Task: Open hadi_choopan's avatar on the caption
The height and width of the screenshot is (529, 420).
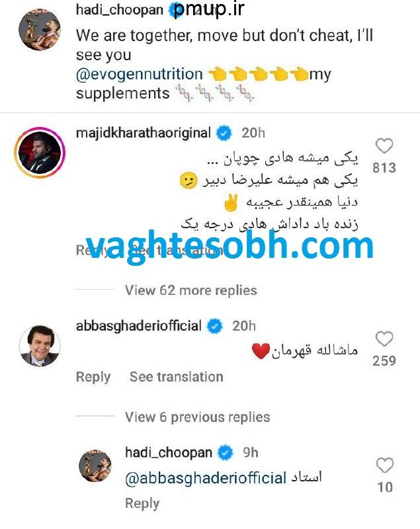Action: pyautogui.click(x=40, y=29)
